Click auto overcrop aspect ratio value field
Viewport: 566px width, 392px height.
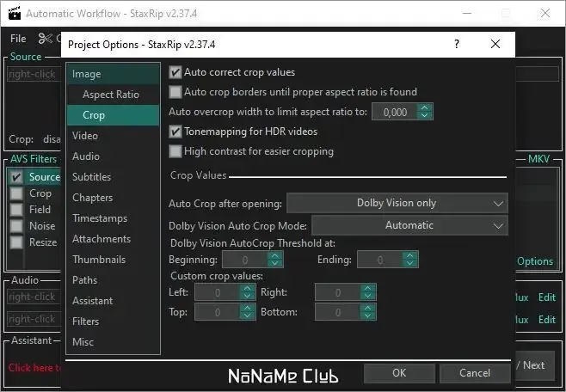pos(395,112)
